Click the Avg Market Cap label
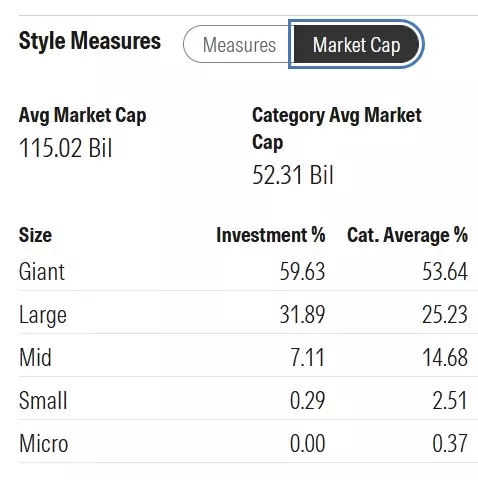 point(82,116)
